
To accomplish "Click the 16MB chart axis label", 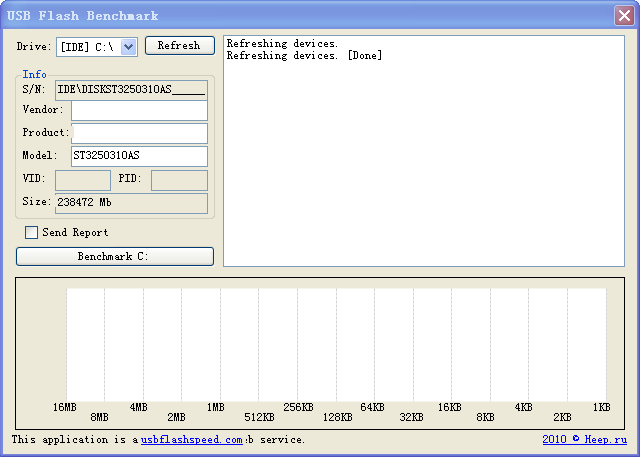I will point(65,407).
